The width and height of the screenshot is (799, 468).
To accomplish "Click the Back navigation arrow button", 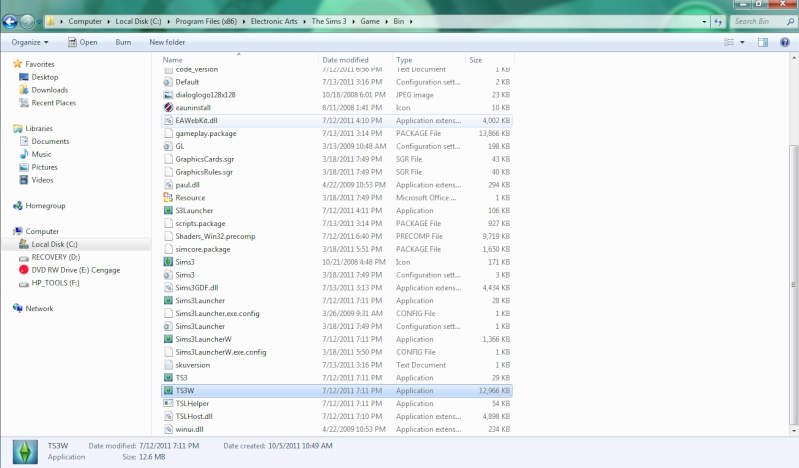I will tap(10, 21).
